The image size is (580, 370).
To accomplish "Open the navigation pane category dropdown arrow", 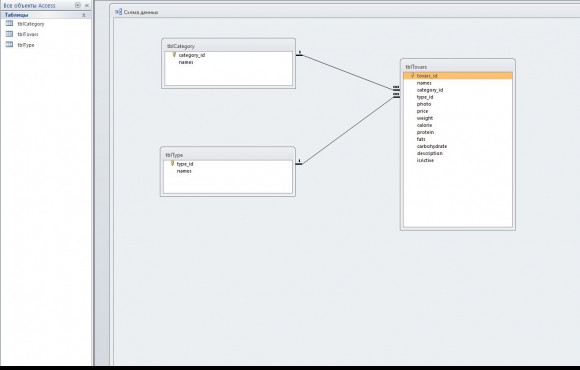I will 77,5.
